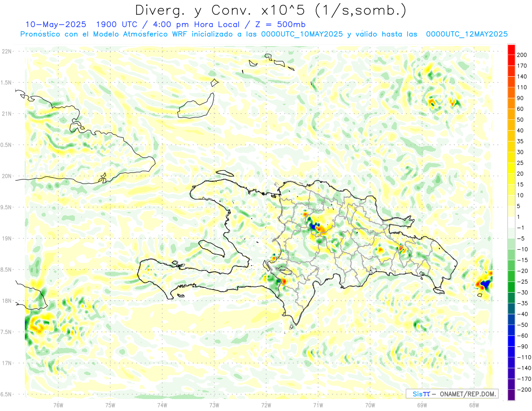Viewport: 532px width, 411px height.
Task: Click the "73W" longitude label
Action: pos(214,404)
